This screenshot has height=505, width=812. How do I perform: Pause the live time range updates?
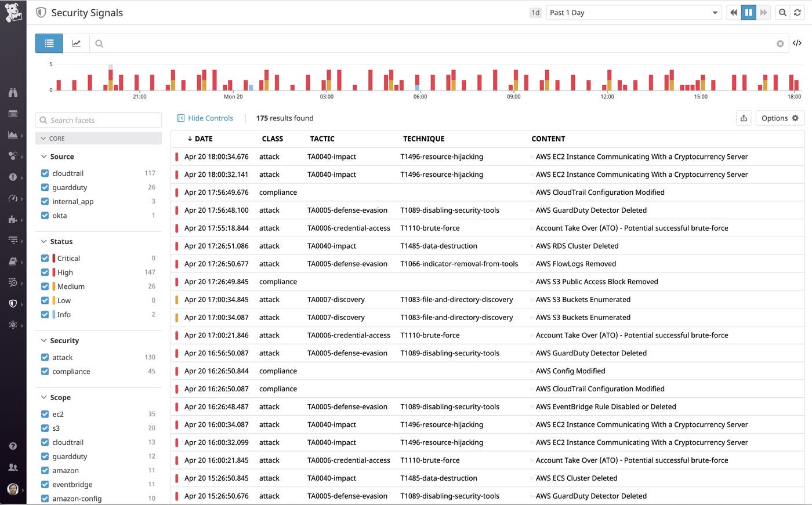pos(748,13)
